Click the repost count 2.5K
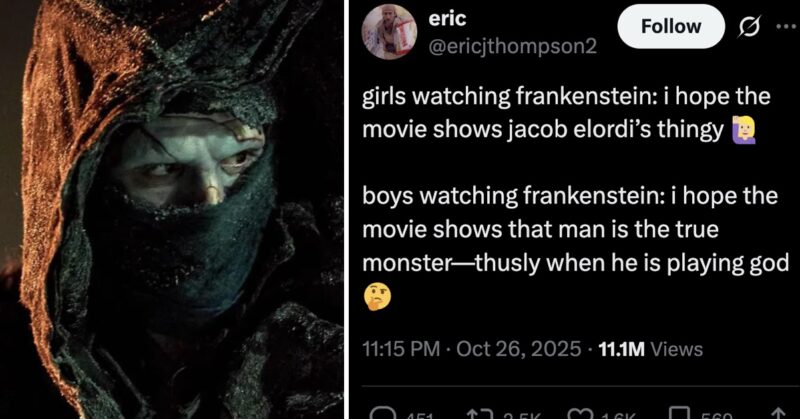The image size is (800, 419). tap(520, 415)
